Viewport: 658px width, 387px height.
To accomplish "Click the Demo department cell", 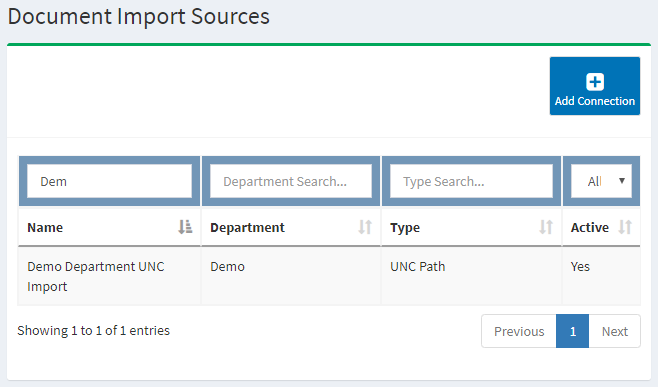I will 227,267.
